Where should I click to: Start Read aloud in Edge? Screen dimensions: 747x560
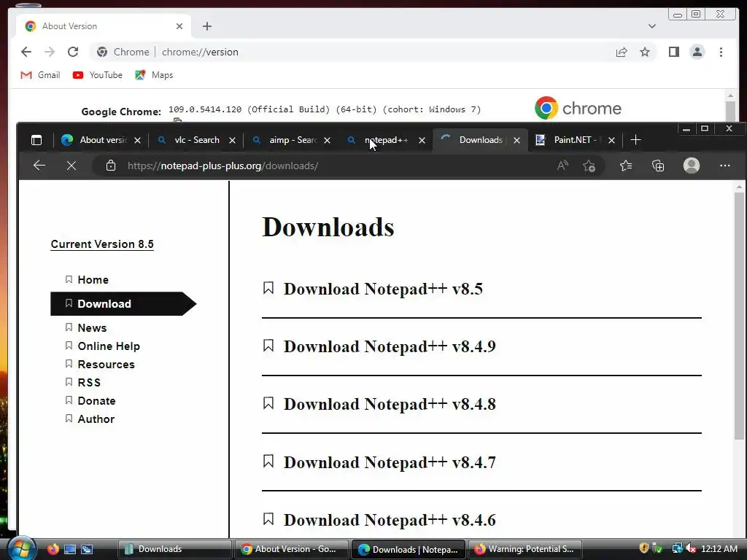(x=562, y=166)
